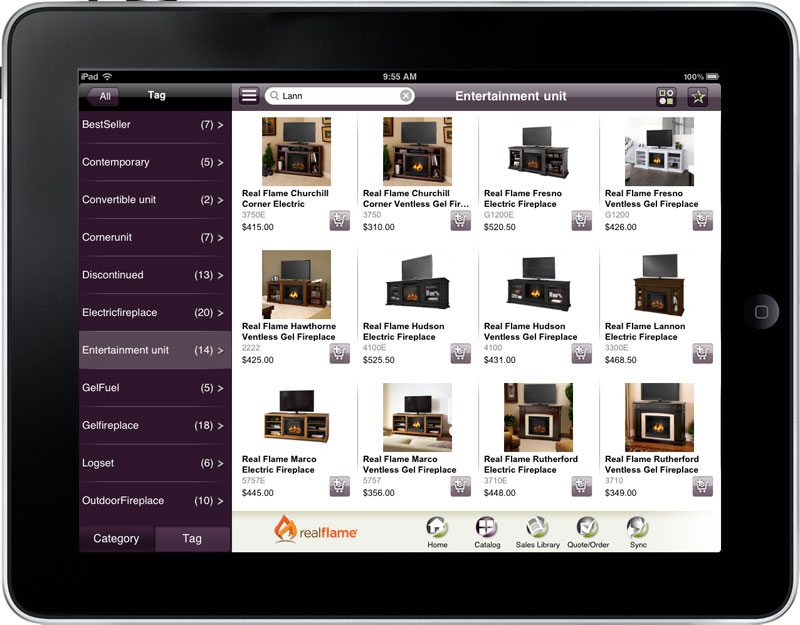
Task: Expand the Electricfireplace tag (20)
Action: coord(155,313)
